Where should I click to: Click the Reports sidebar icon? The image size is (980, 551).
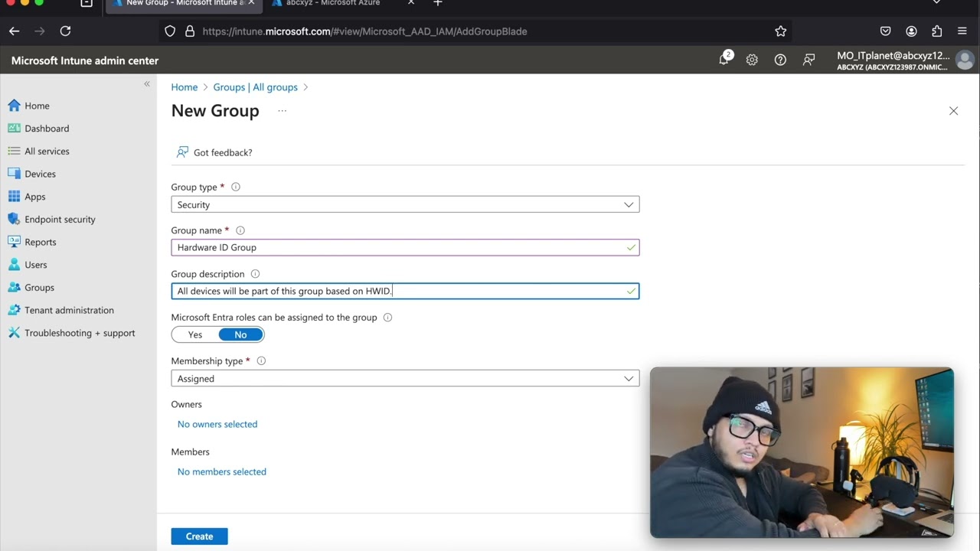[14, 242]
